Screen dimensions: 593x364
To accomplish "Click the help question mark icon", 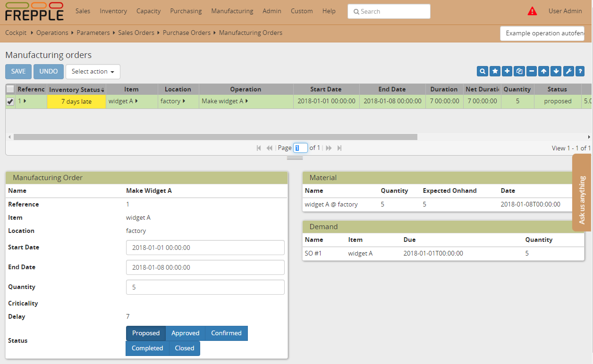I will [x=581, y=71].
